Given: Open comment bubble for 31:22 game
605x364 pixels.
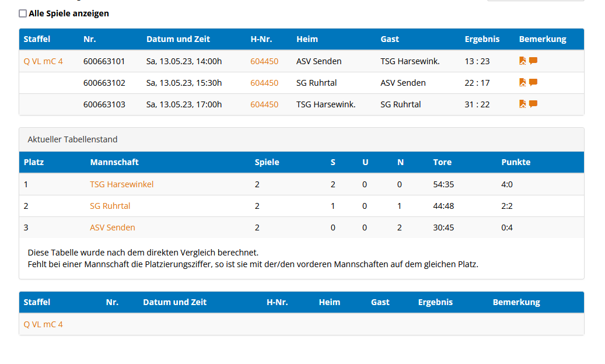Looking at the screenshot, I should [x=533, y=104].
